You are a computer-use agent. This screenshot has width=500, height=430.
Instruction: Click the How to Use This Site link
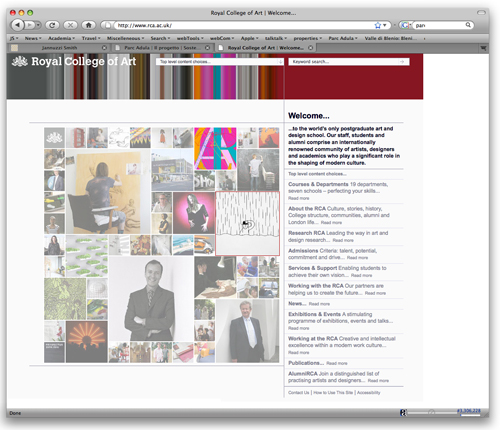[x=333, y=393]
